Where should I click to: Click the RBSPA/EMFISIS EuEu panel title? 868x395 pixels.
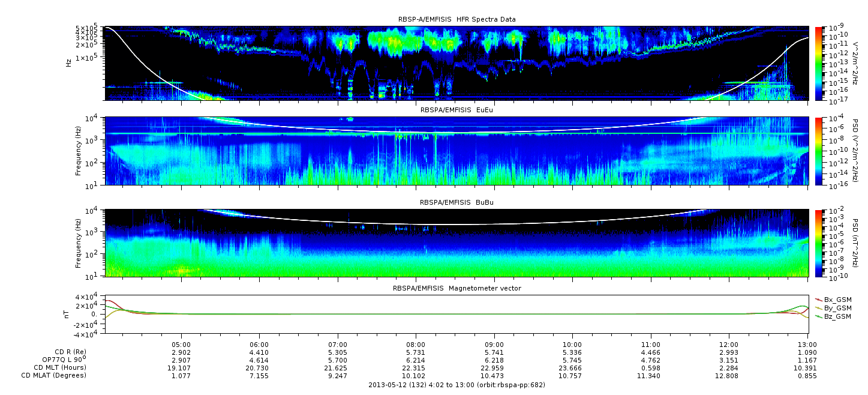(x=456, y=110)
